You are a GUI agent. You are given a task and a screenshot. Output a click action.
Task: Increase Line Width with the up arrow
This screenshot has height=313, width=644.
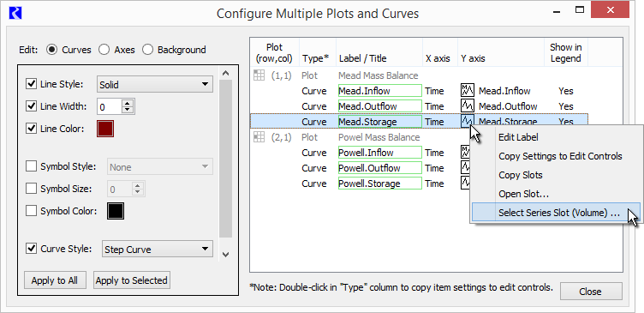[128, 103]
